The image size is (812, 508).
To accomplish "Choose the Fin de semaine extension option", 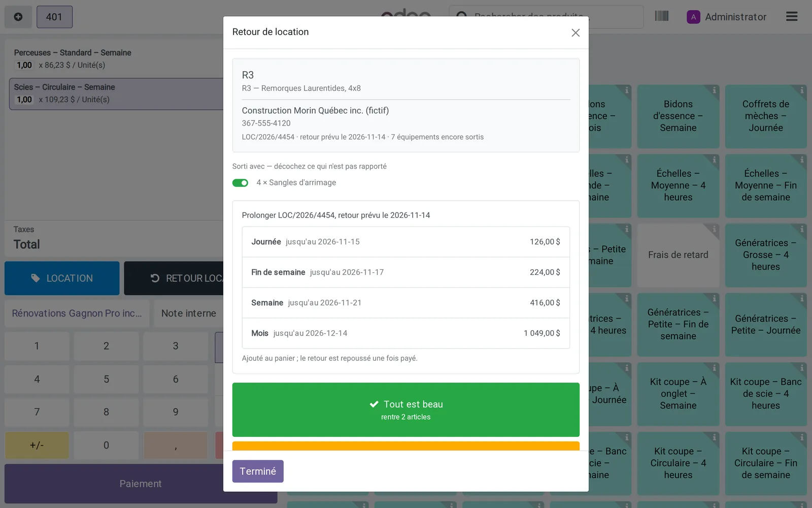I will coord(406,272).
